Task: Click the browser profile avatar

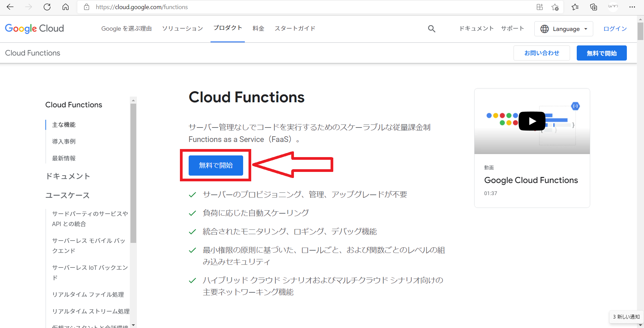Action: coord(613,7)
